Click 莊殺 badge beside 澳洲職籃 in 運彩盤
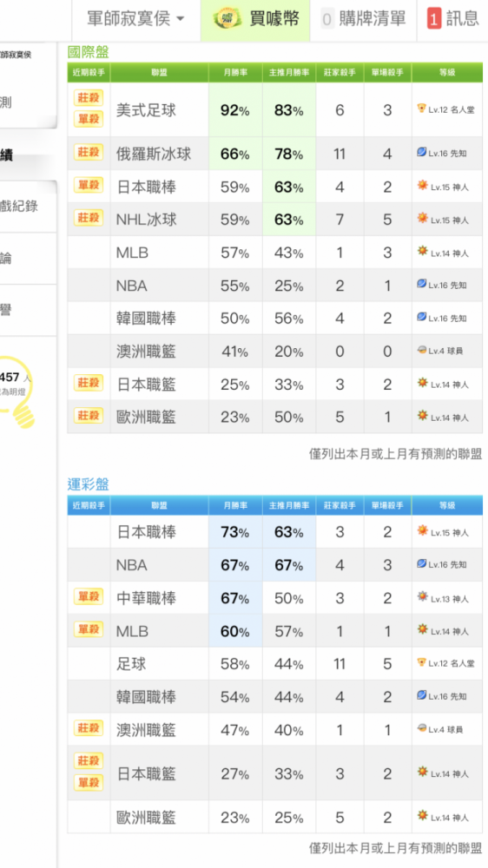Screen dimensions: 488x868 click(x=89, y=728)
